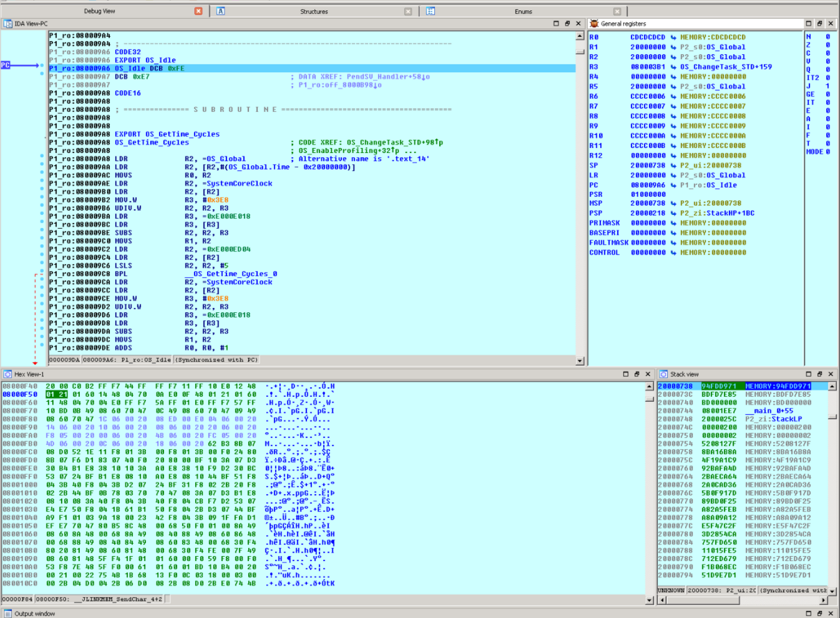Switch to the Structures tab
This screenshot has height=618, width=840.
[314, 11]
